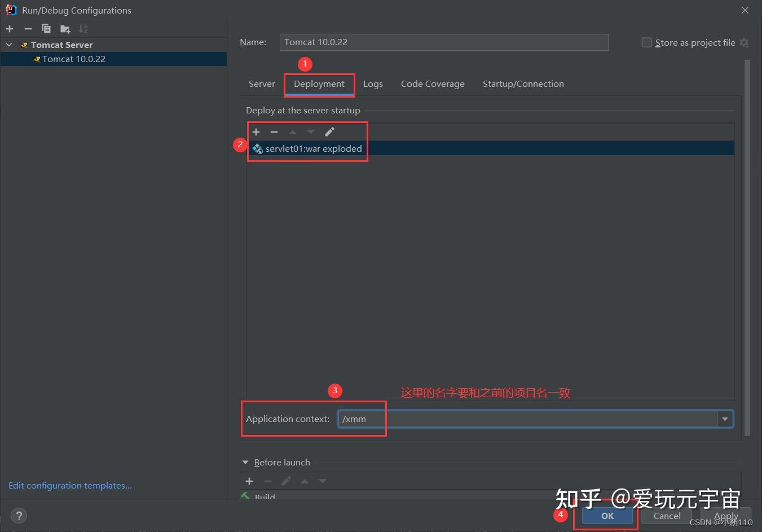This screenshot has height=532, width=762.
Task: Open the Application context dropdown
Action: click(x=725, y=419)
